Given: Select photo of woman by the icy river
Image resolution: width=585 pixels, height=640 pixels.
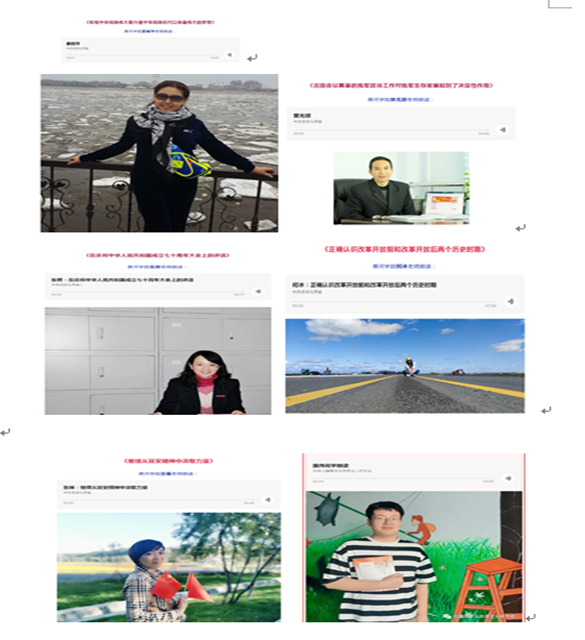Looking at the screenshot, I should 159,153.
